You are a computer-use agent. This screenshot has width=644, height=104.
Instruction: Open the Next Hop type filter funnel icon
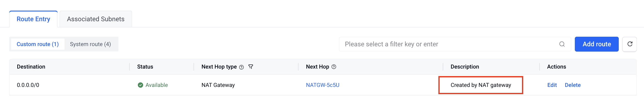[251, 67]
